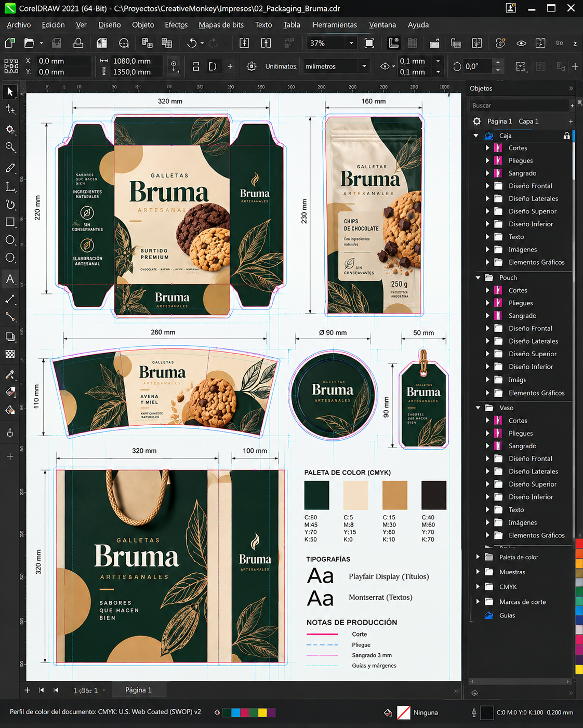The height and width of the screenshot is (728, 583).
Task: Open the Ventana menu
Action: pos(382,25)
